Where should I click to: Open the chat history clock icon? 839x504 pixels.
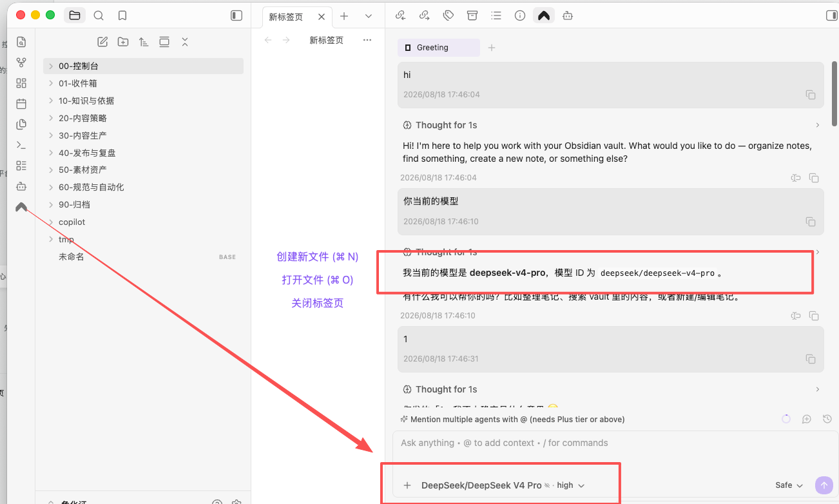click(x=827, y=419)
